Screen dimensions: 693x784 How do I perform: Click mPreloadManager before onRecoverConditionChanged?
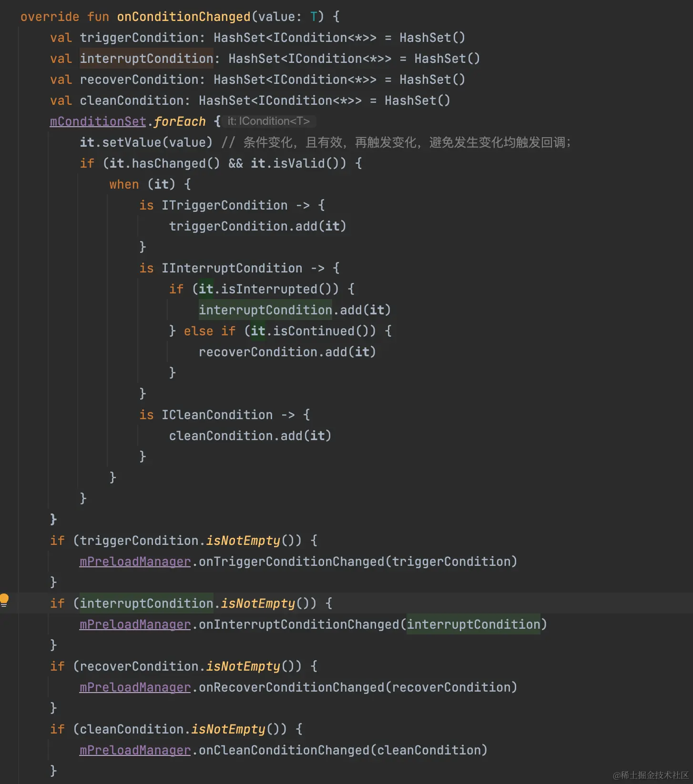coord(135,687)
